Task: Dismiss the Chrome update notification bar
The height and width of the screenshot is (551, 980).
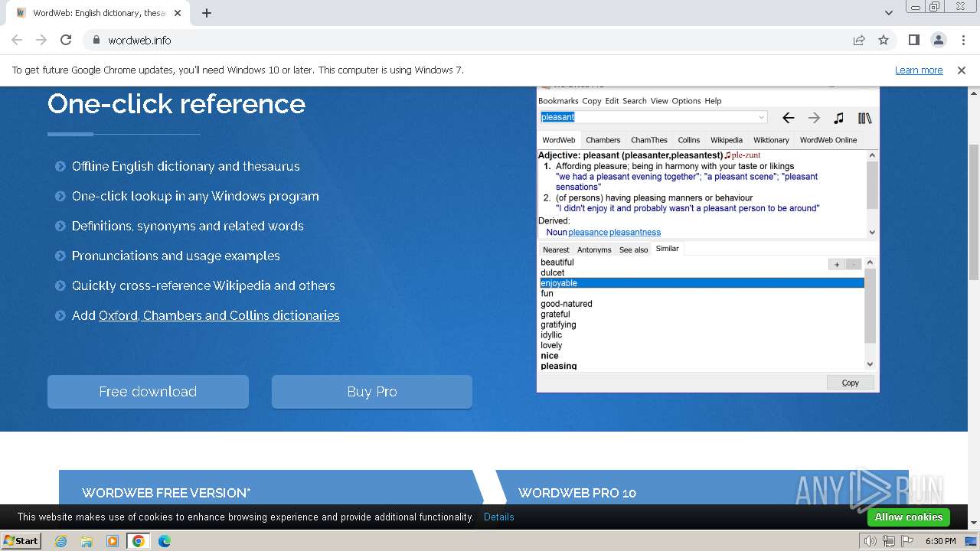Action: (962, 70)
